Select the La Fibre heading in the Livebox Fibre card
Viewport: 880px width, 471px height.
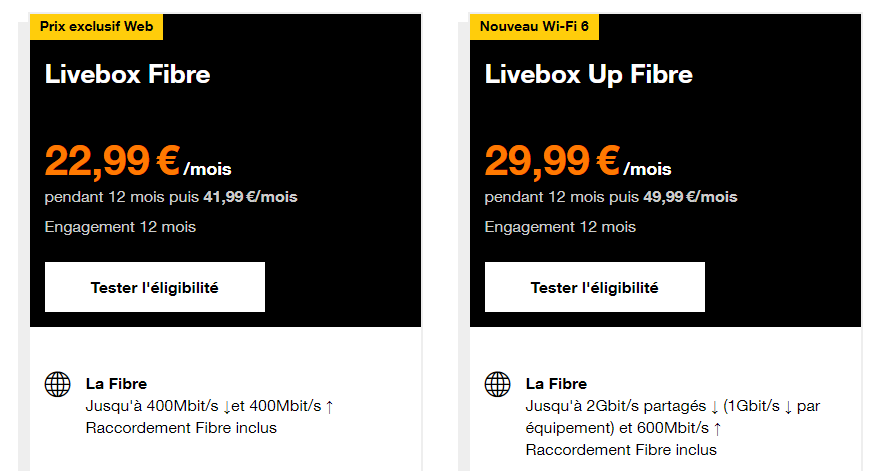coord(116,383)
